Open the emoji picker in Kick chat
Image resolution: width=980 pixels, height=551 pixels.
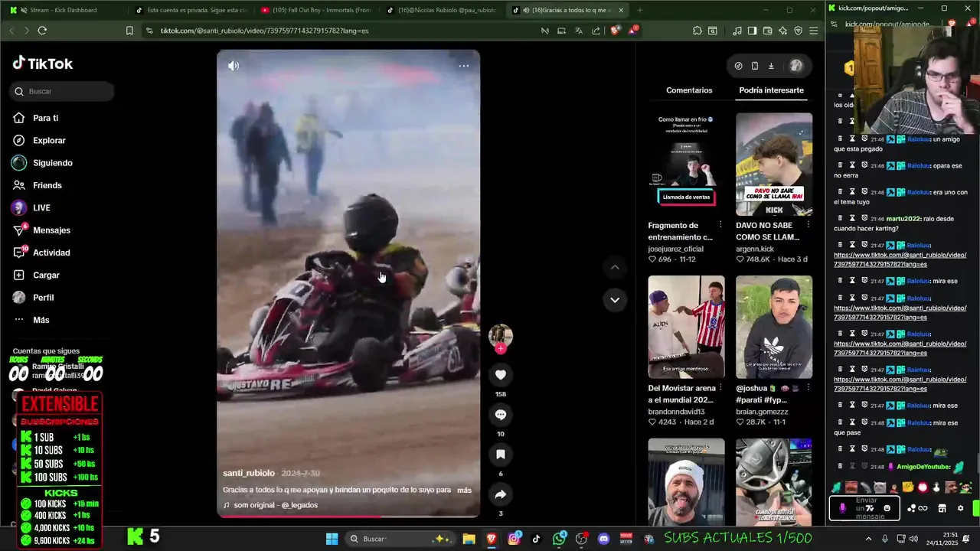[x=887, y=508]
